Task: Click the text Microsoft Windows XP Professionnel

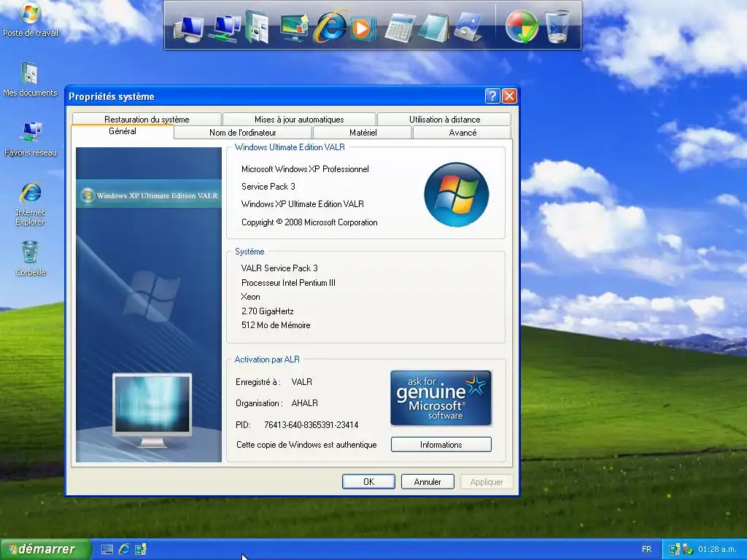Action: [x=305, y=169]
